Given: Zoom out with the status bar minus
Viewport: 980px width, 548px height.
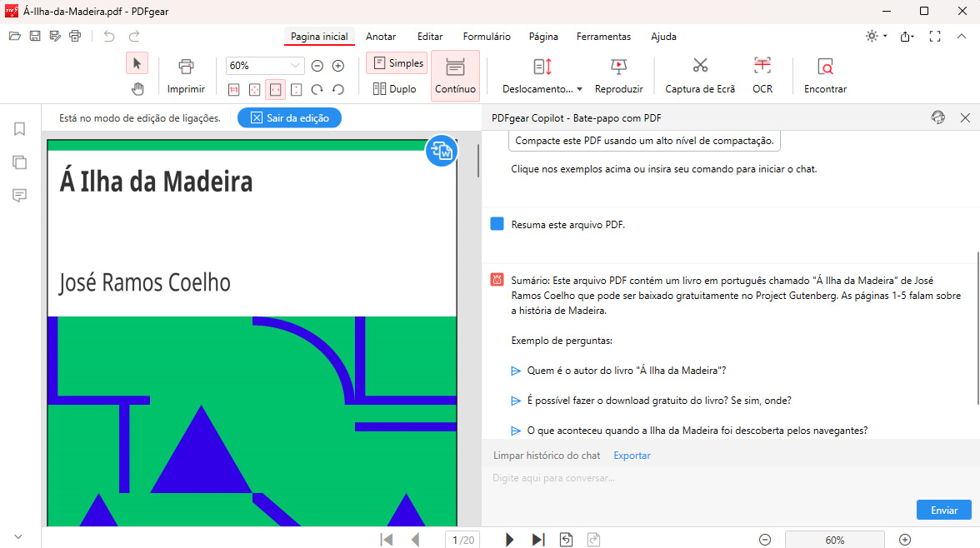Looking at the screenshot, I should click(765, 540).
